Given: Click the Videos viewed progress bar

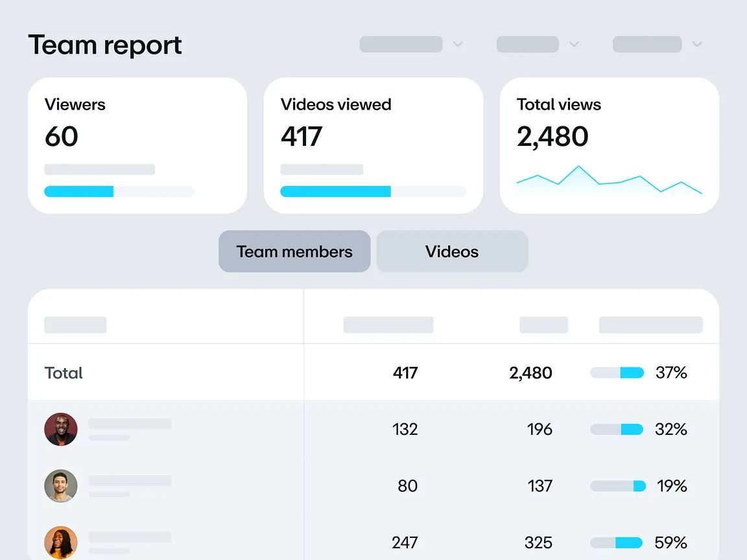Looking at the screenshot, I should pyautogui.click(x=373, y=191).
